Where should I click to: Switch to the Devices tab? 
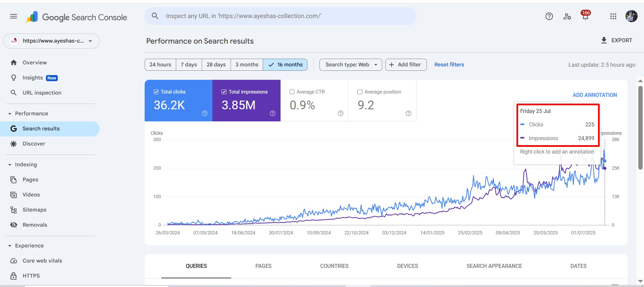pyautogui.click(x=407, y=266)
